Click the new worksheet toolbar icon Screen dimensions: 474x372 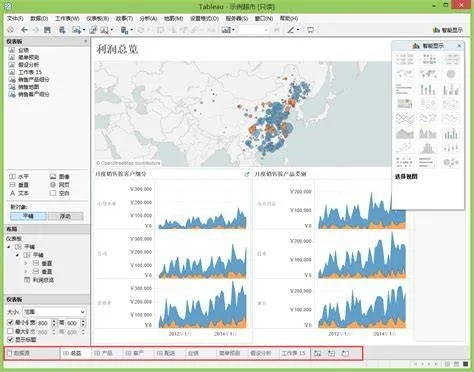click(76, 30)
